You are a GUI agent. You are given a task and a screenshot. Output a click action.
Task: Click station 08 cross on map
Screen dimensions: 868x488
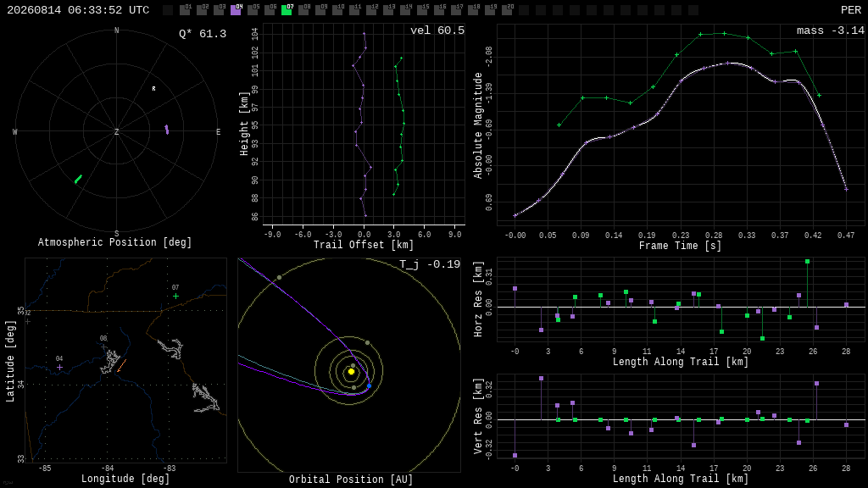pyautogui.click(x=103, y=347)
